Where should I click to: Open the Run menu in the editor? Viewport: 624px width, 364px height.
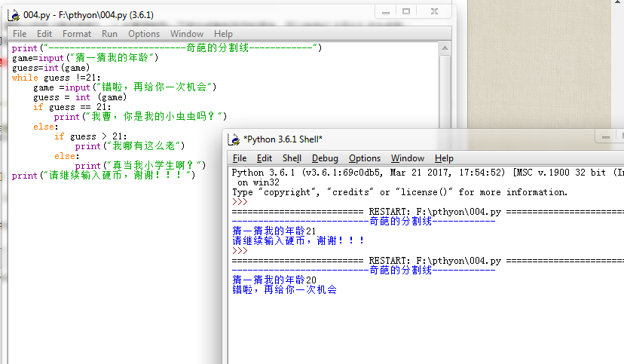coord(109,34)
